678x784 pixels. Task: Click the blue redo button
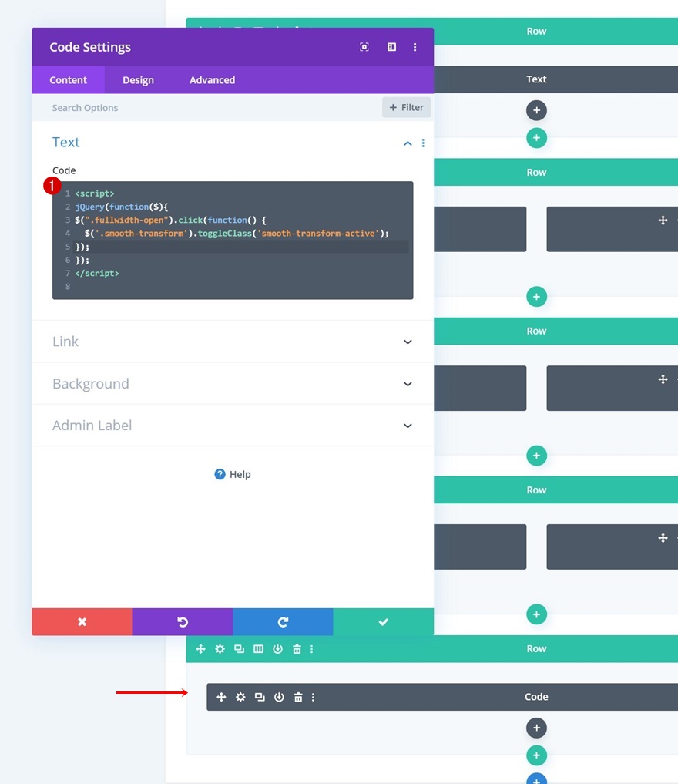point(283,622)
